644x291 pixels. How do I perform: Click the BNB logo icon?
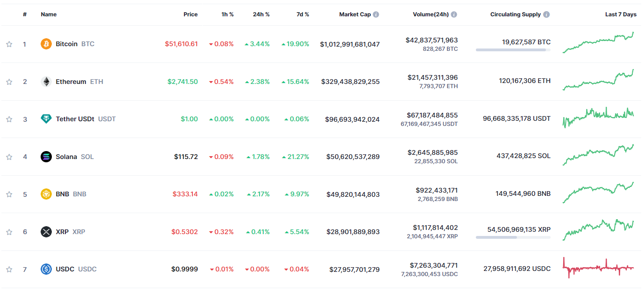46,194
